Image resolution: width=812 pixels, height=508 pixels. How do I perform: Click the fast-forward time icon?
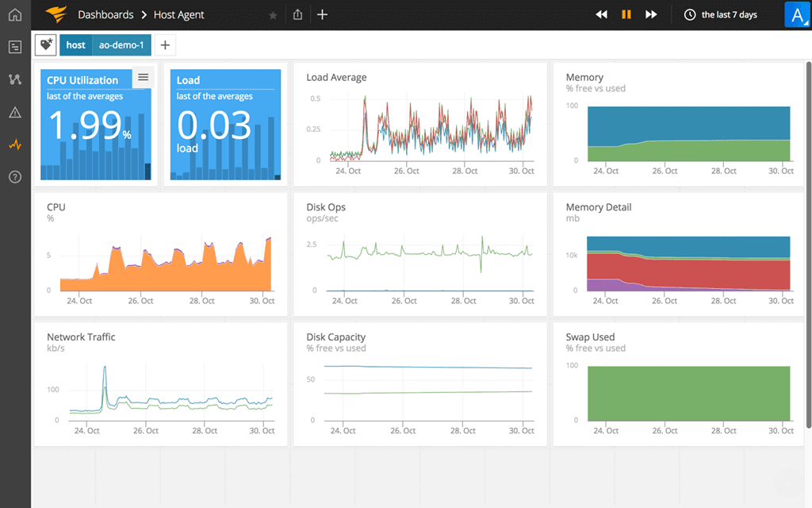pyautogui.click(x=652, y=14)
